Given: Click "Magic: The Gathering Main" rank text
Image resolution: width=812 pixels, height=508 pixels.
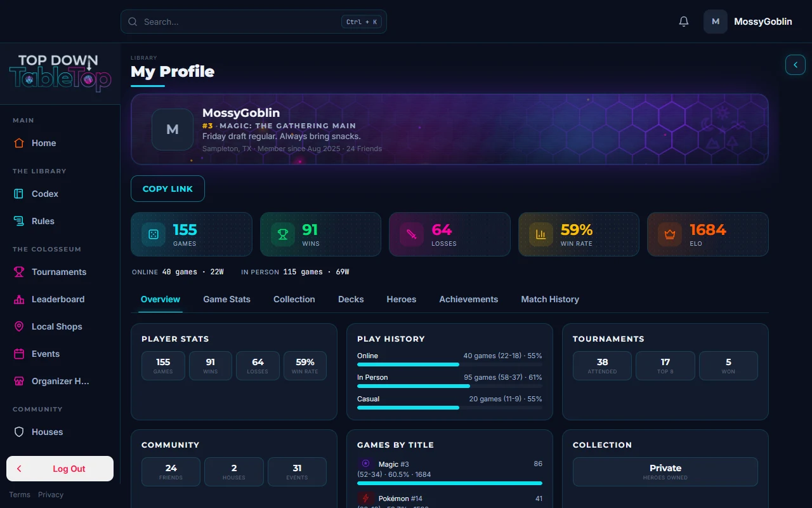Looking at the screenshot, I should click(287, 126).
